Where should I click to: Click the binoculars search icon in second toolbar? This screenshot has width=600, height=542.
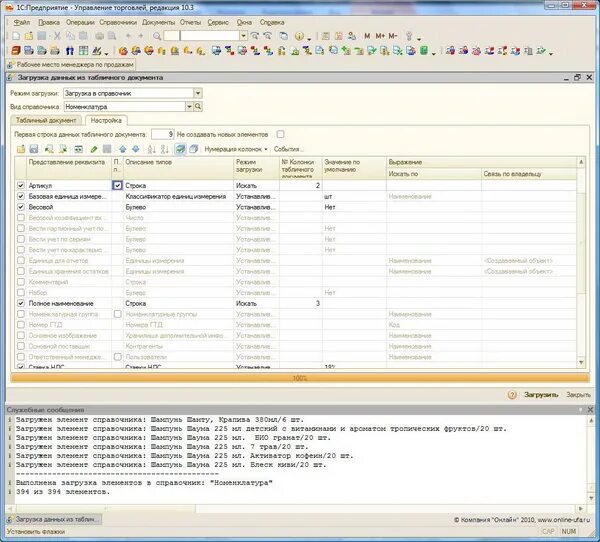click(70, 51)
